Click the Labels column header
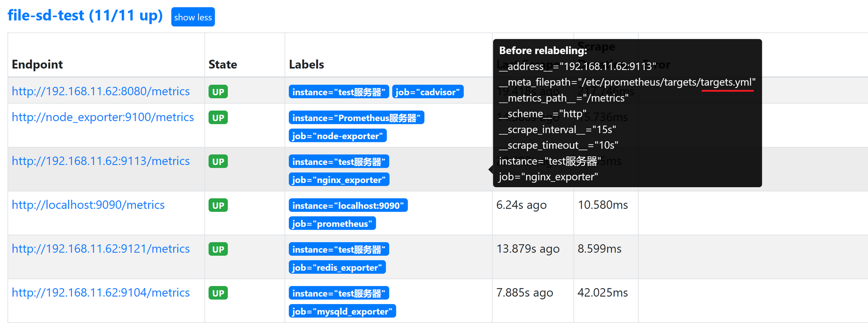868x323 pixels. pyautogui.click(x=307, y=65)
